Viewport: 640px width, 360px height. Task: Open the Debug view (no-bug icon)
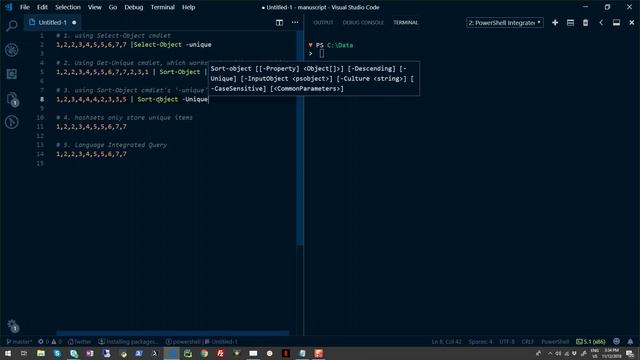tap(12, 50)
